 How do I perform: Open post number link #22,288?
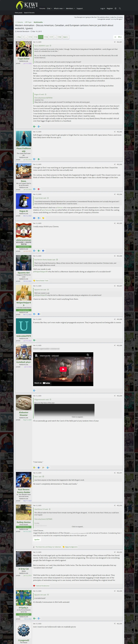[120, 319]
